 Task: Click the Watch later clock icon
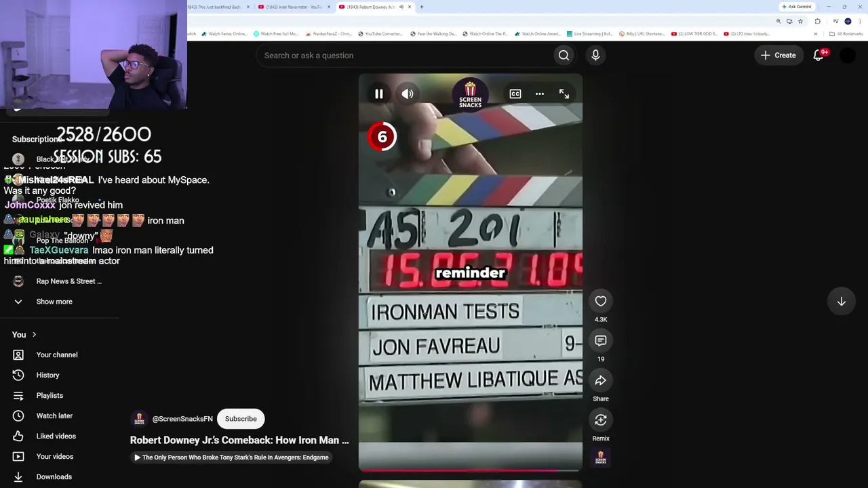point(18,416)
